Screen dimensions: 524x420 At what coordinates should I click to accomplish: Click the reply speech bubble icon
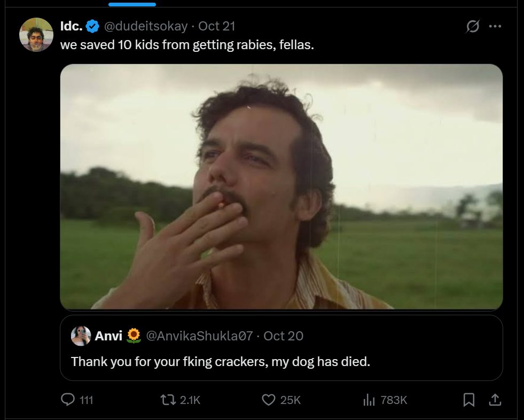click(x=68, y=399)
